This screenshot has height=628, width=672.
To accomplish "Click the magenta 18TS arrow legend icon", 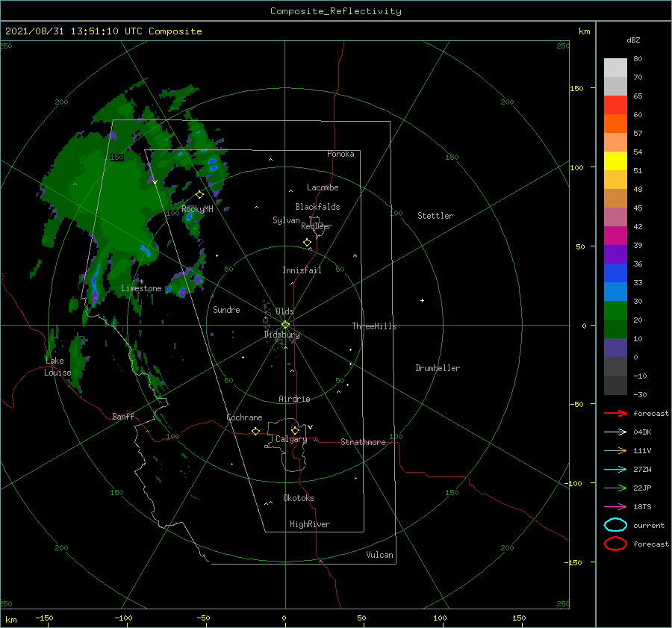I will click(615, 507).
